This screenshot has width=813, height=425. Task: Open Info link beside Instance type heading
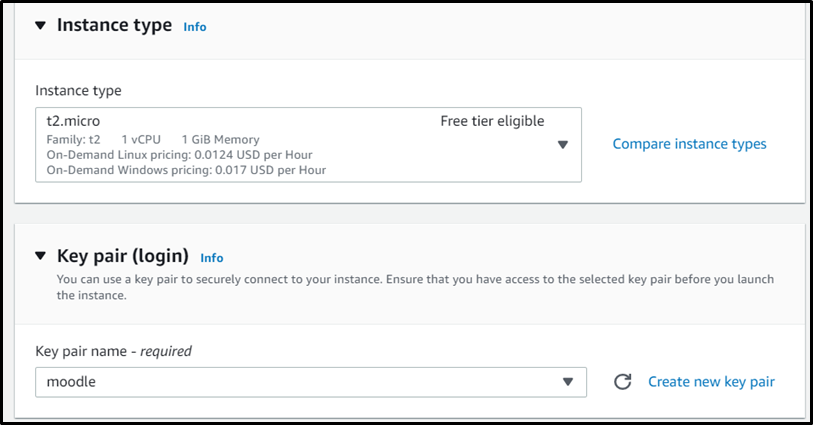pyautogui.click(x=194, y=27)
